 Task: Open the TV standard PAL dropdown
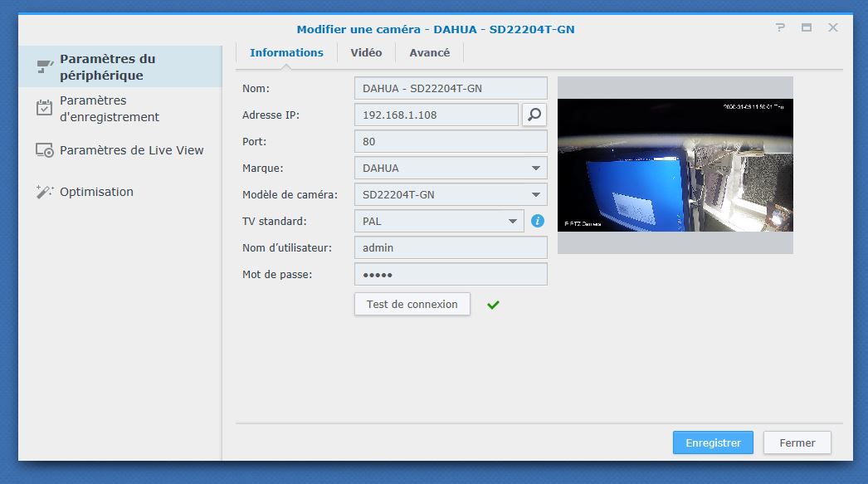point(512,222)
